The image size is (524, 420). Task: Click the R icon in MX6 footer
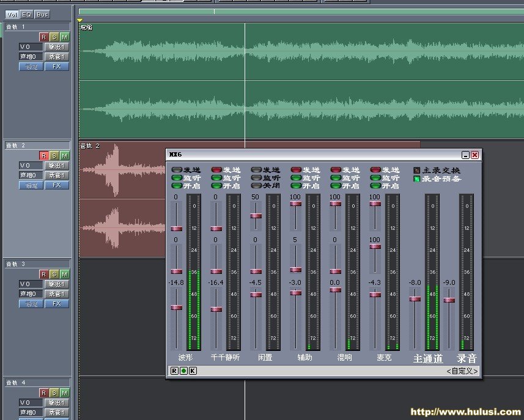click(174, 370)
